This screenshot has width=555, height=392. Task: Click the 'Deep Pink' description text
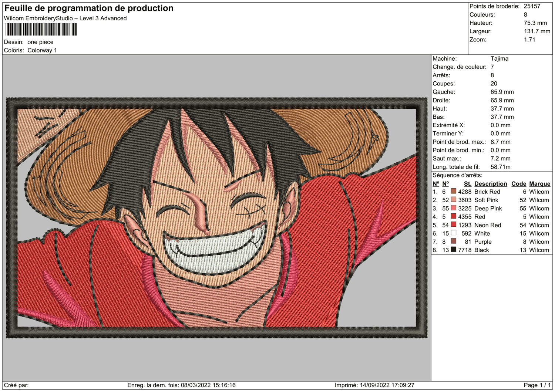tap(488, 209)
